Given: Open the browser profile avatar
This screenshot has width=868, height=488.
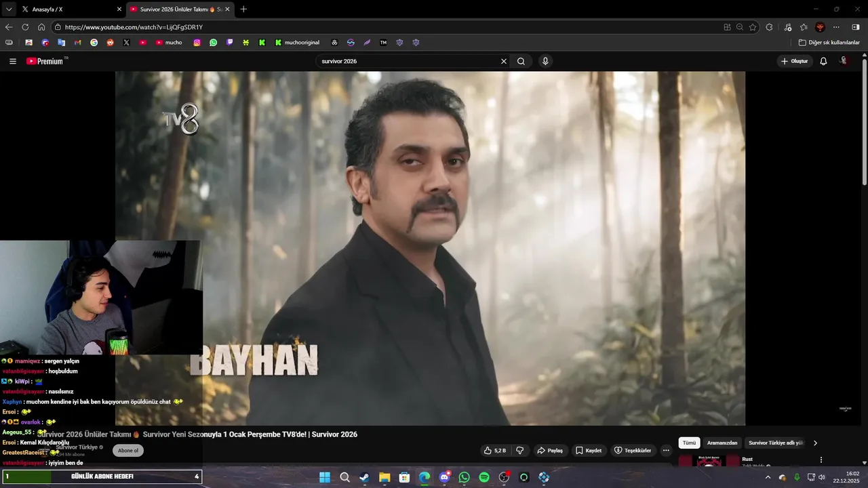Looking at the screenshot, I should 820,27.
